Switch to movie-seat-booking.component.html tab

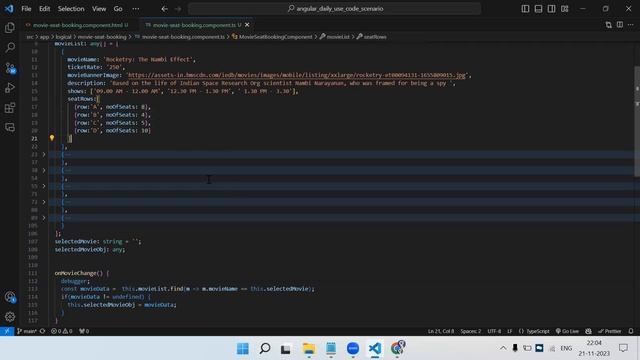pos(77,25)
